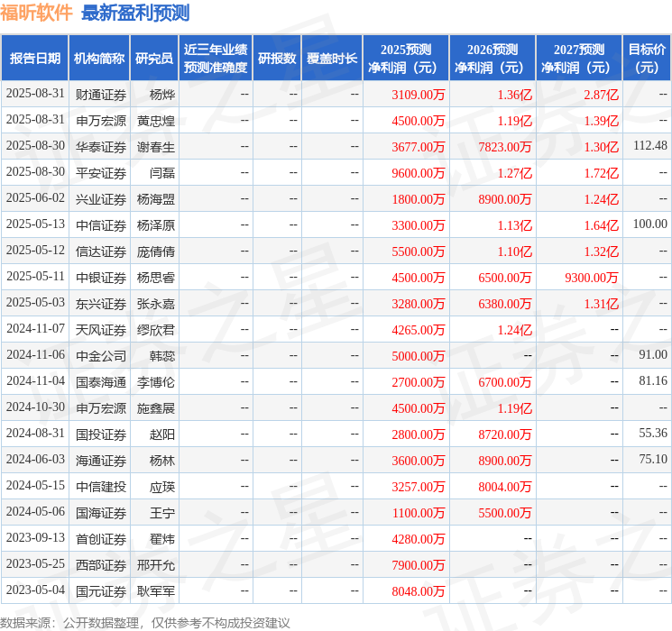Open 中金公司 row dated 2024-11-06
The width and height of the screenshot is (672, 631).
click(x=100, y=356)
